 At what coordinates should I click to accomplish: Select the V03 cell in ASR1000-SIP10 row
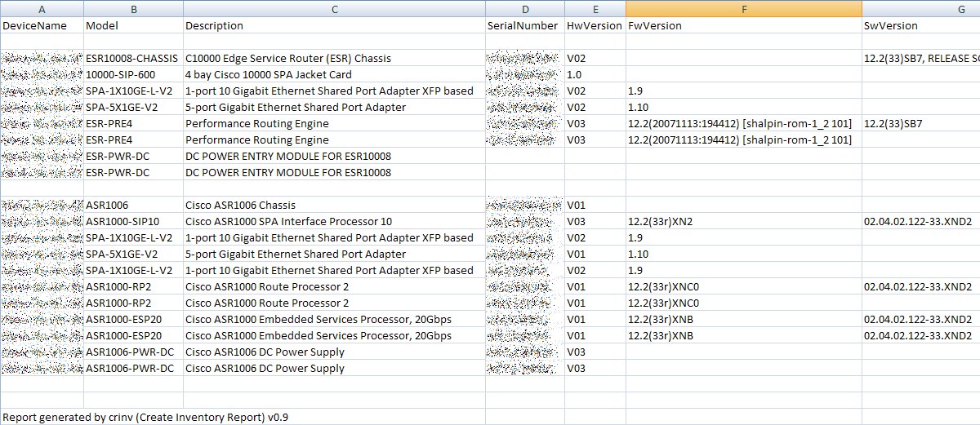595,221
